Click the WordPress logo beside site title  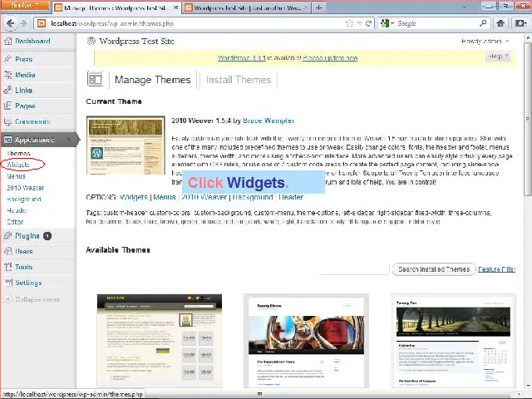91,41
